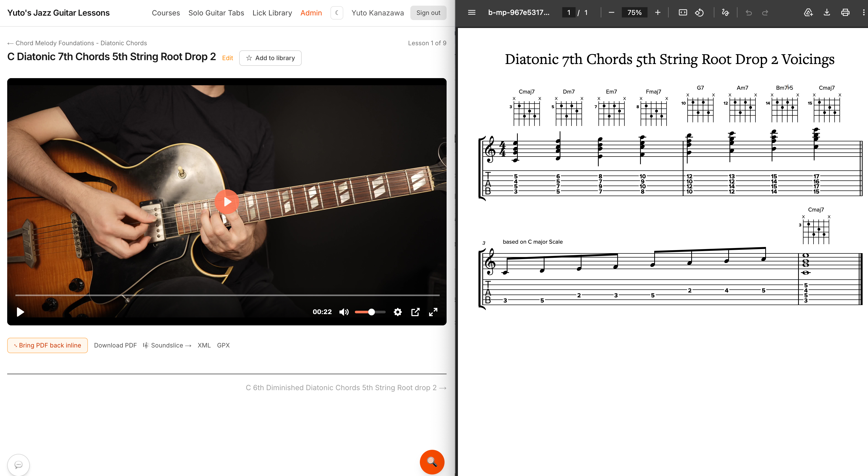Activate the PDF draw annotation tool
Image resolution: width=868 pixels, height=476 pixels.
(725, 13)
